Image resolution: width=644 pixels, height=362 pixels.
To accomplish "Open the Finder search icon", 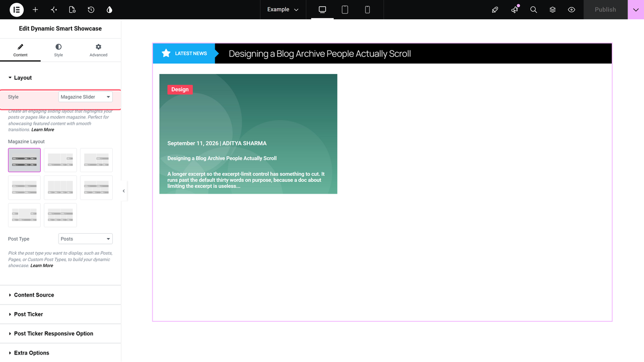I will [x=533, y=10].
